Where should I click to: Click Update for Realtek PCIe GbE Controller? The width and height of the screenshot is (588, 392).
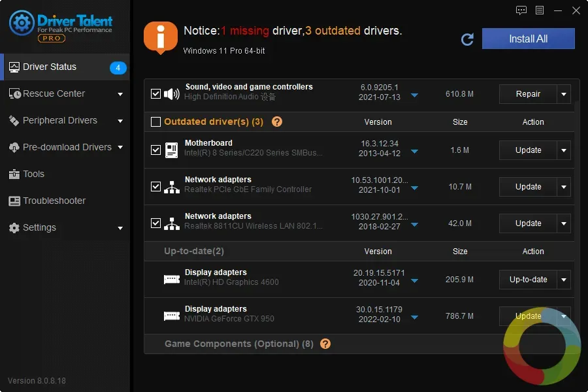pyautogui.click(x=528, y=187)
